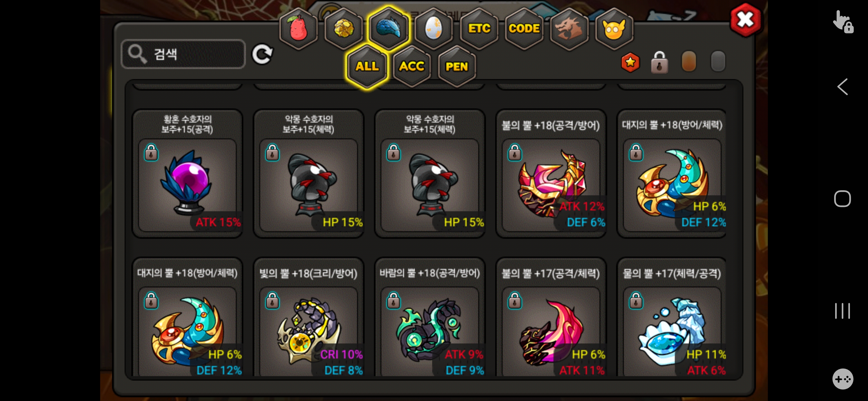Open the ETC category
Screen dimensions: 868x401
479,28
